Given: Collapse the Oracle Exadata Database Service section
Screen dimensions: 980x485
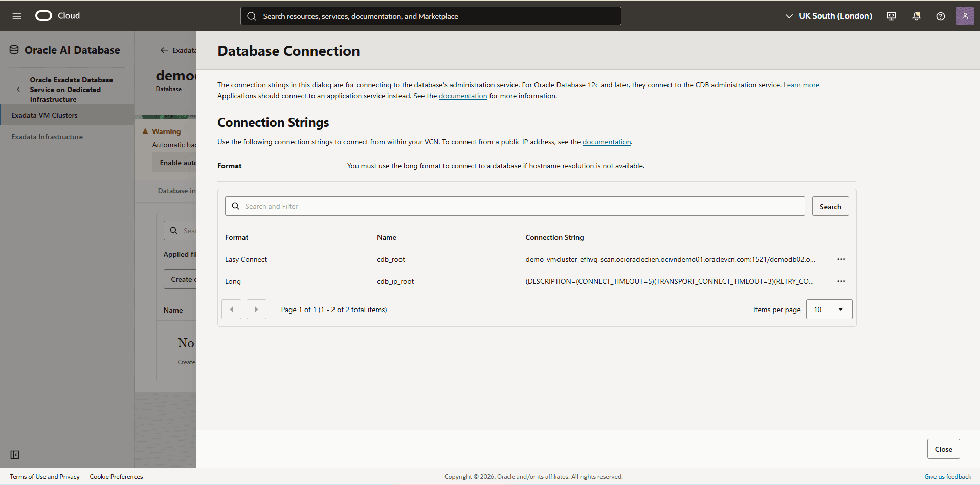Looking at the screenshot, I should click(18, 89).
